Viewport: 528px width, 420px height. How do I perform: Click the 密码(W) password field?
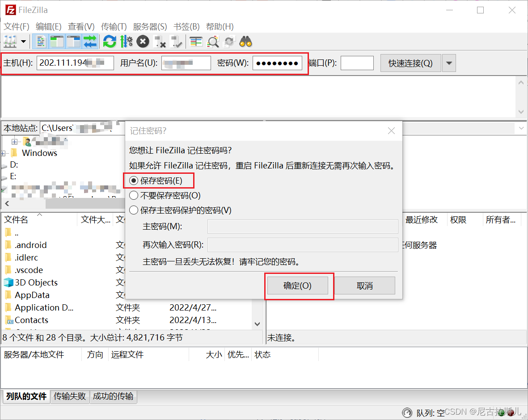point(277,63)
